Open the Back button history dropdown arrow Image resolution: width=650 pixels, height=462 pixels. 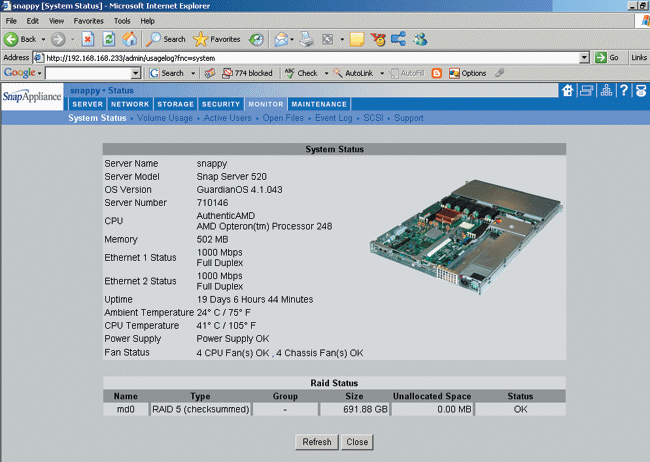(43, 39)
